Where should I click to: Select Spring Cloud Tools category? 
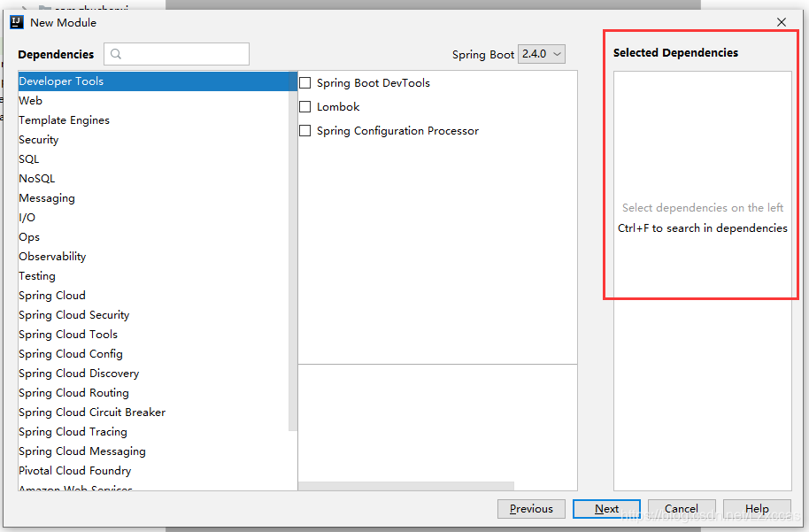(x=158, y=335)
